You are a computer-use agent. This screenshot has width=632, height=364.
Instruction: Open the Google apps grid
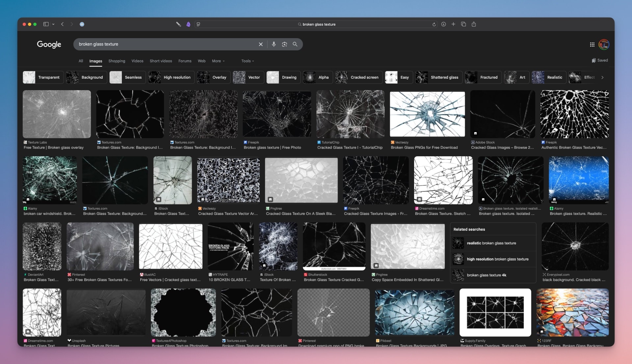[592, 44]
